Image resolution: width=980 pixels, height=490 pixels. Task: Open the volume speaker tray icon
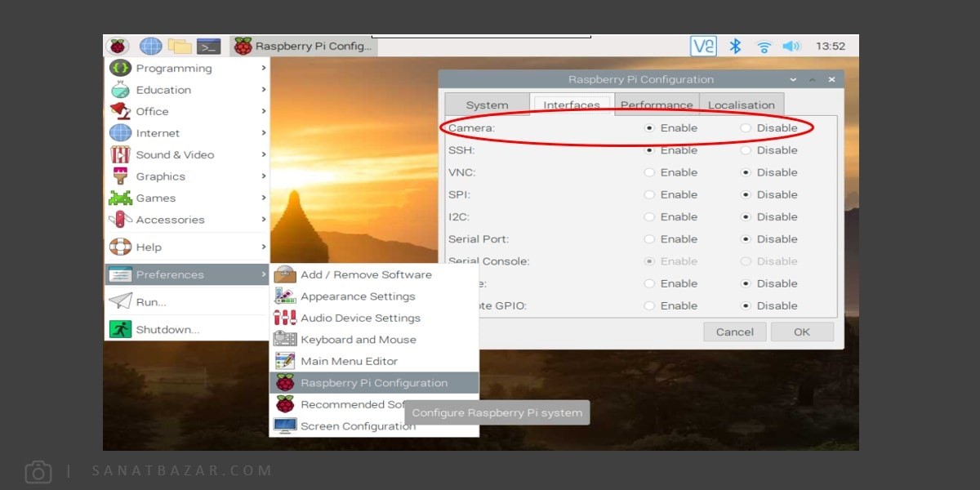pyautogui.click(x=791, y=47)
